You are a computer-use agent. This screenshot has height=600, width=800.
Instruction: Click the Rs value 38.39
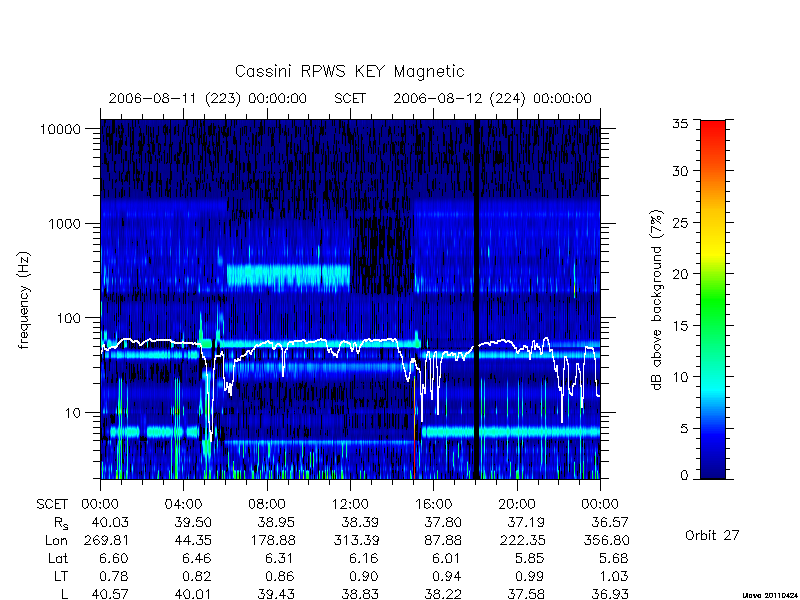(x=360, y=522)
